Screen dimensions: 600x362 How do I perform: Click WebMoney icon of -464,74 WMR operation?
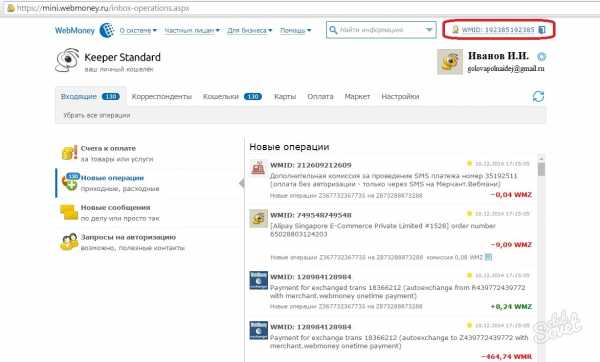(x=258, y=330)
